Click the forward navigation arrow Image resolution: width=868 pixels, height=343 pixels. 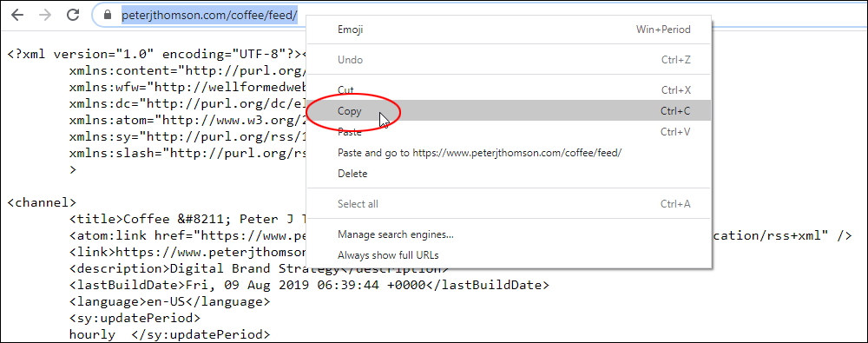pos(46,15)
